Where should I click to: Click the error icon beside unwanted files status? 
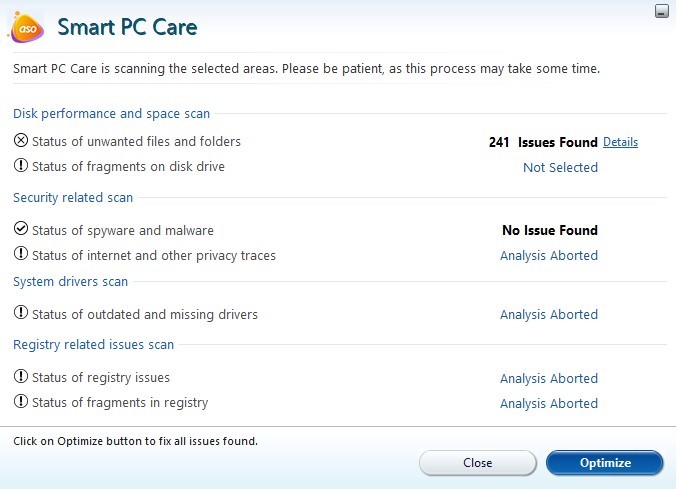[21, 142]
